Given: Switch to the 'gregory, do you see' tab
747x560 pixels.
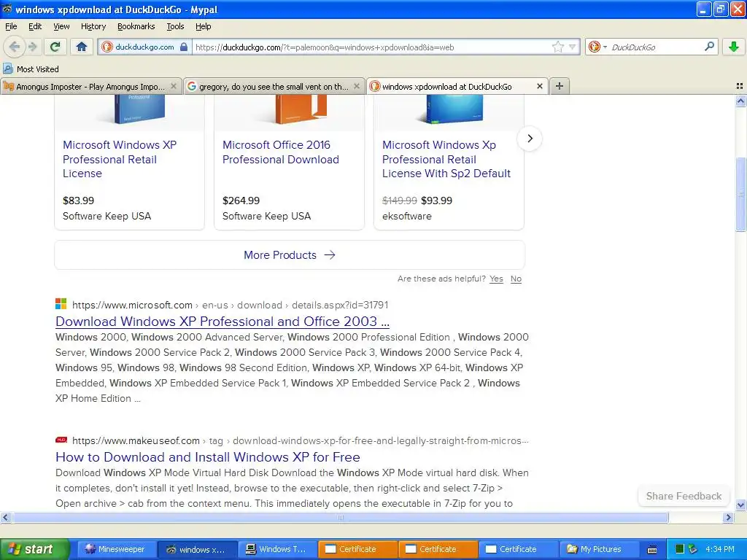Looking at the screenshot, I should 274,86.
